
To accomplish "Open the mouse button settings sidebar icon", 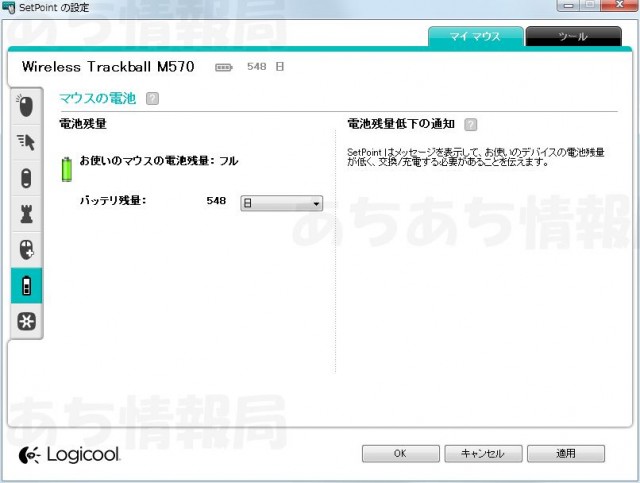I will click(x=25, y=105).
